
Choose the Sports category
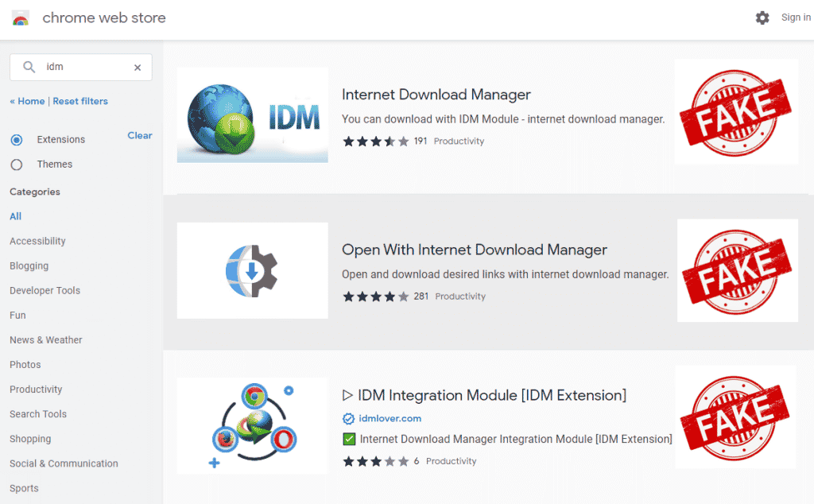[x=24, y=488]
